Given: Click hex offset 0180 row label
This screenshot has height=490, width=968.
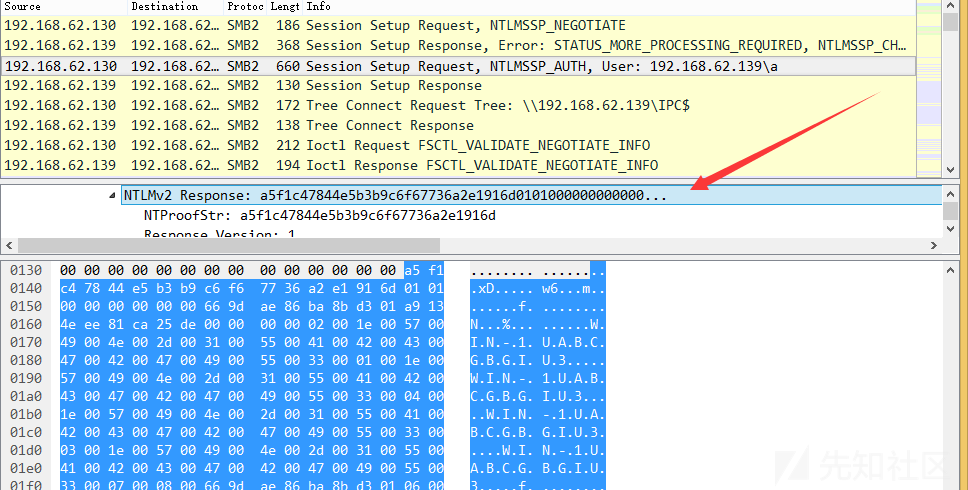Looking at the screenshot, I should pyautogui.click(x=26, y=360).
